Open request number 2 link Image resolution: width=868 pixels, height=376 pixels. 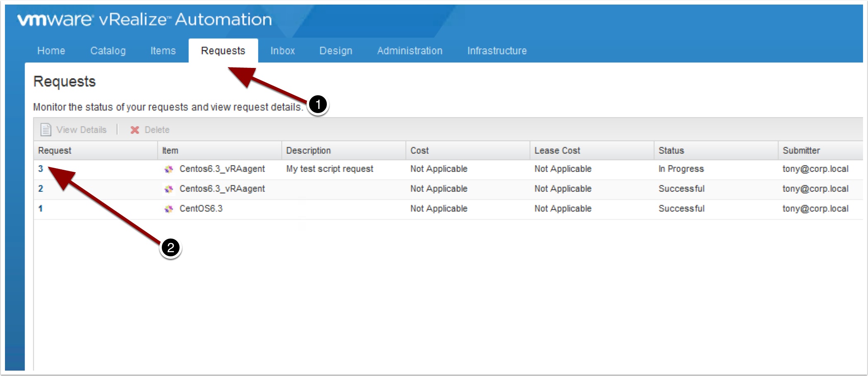pos(41,189)
